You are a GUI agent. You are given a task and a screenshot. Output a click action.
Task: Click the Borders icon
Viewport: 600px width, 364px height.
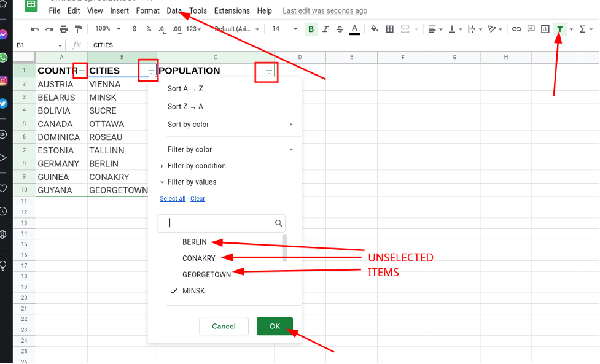click(x=389, y=29)
